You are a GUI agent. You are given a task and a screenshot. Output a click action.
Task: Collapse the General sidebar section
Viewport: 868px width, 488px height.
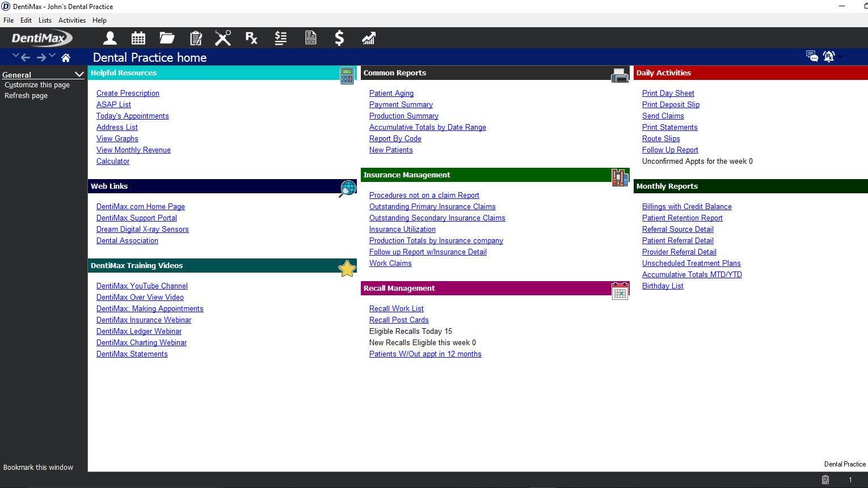point(79,74)
